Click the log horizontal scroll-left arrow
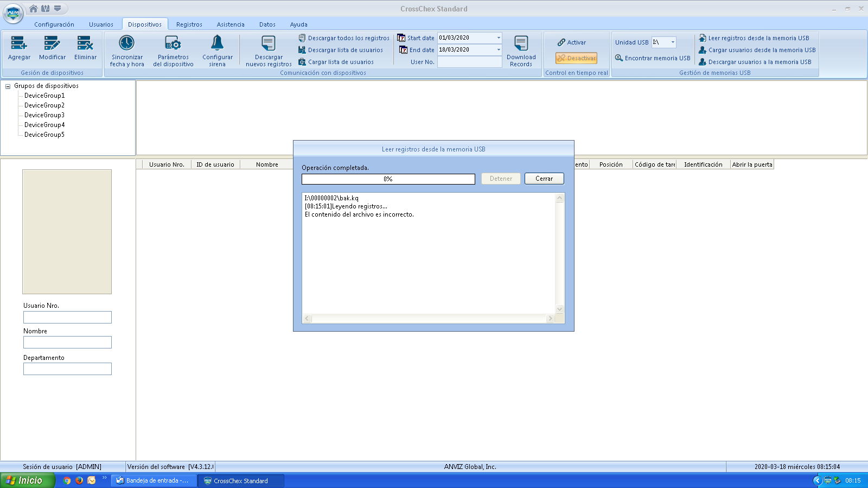The height and width of the screenshot is (488, 868). 308,319
